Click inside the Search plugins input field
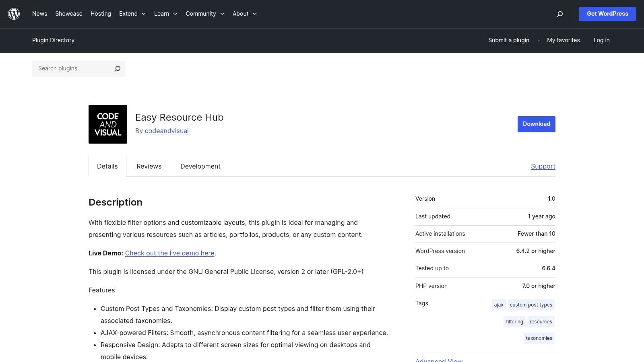The width and height of the screenshot is (644, 362). click(72, 68)
